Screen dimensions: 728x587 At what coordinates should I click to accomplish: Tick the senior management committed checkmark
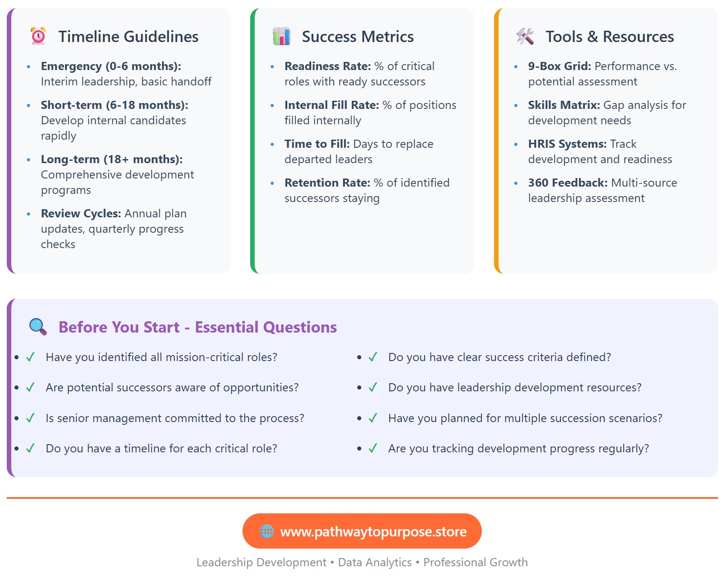point(30,418)
